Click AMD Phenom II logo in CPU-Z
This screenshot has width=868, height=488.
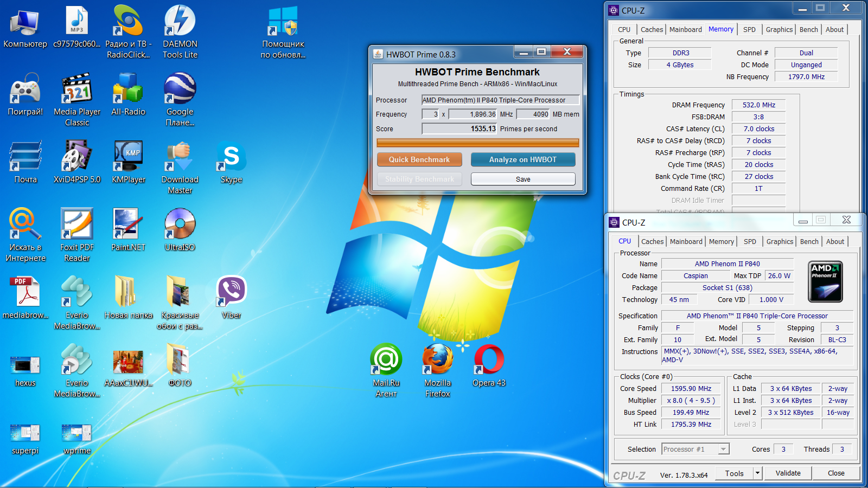tap(825, 282)
